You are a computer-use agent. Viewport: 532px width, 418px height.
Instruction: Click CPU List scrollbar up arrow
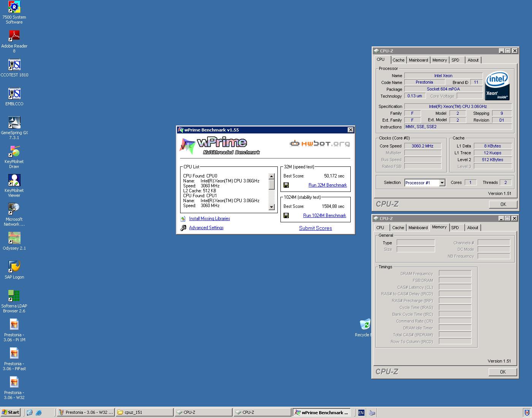tap(271, 176)
